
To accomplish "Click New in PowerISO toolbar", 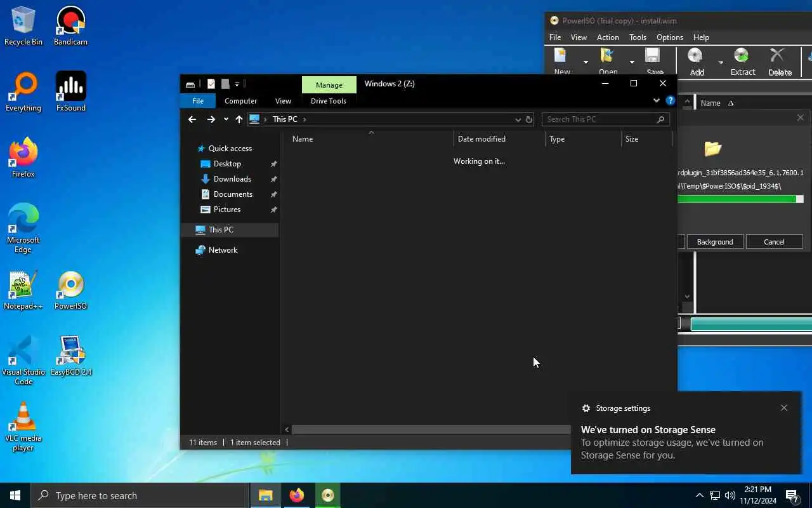I will [x=561, y=62].
